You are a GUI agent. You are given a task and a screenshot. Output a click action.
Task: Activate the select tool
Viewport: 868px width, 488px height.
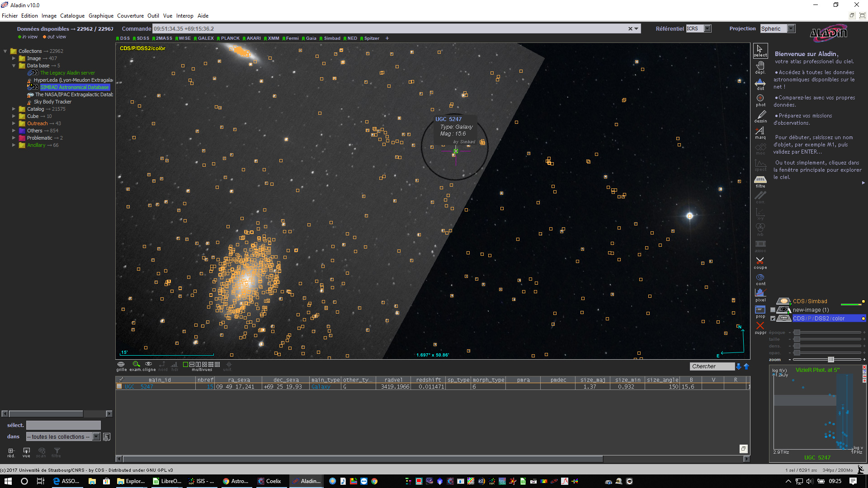coord(760,51)
